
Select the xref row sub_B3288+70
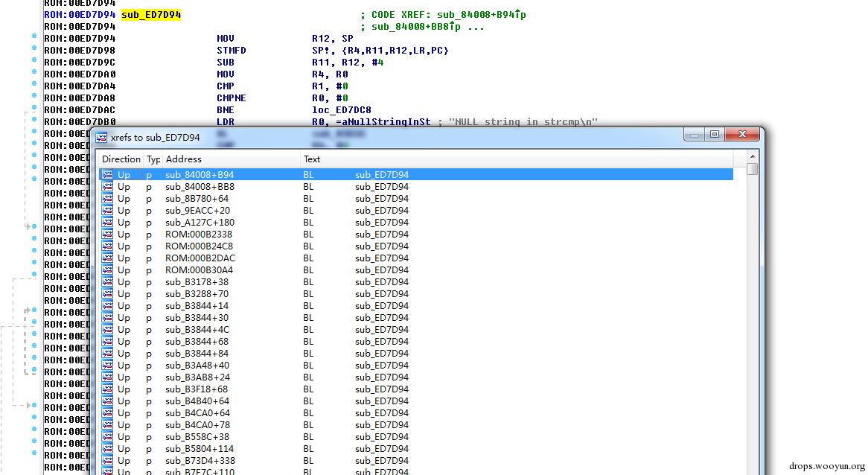416,293
